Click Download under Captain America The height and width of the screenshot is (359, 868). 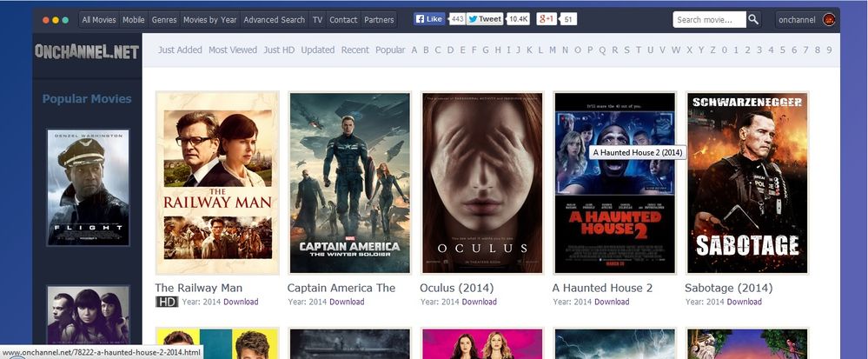[347, 302]
